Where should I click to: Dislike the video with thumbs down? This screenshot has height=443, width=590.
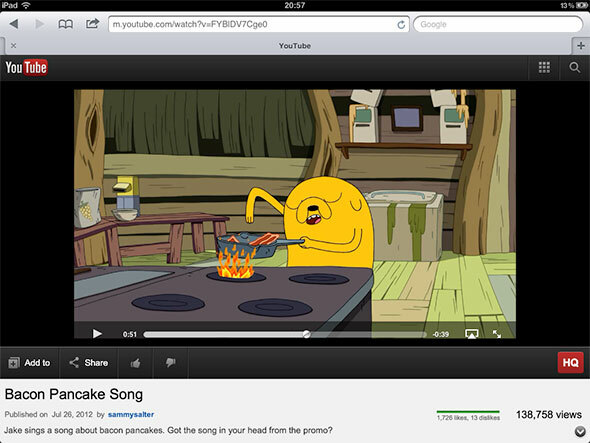click(x=170, y=363)
